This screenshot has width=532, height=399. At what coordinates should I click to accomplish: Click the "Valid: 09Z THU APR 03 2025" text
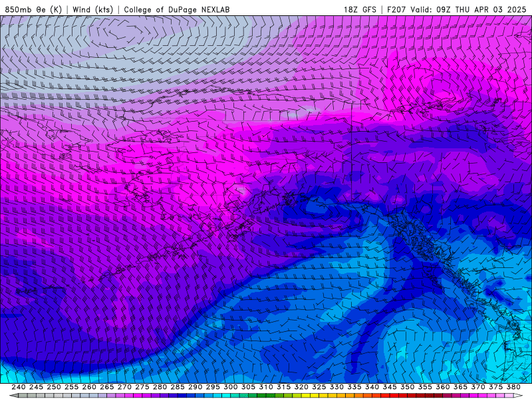pyautogui.click(x=468, y=9)
